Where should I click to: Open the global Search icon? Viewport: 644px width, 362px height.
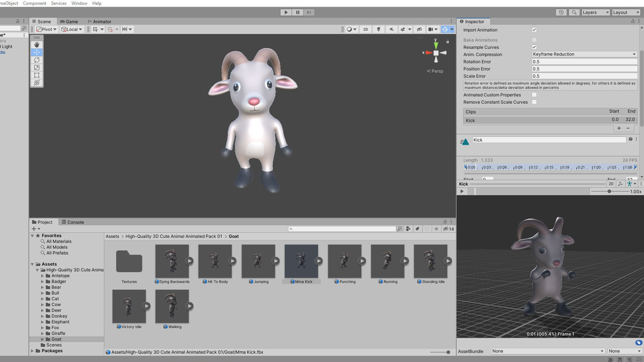click(574, 12)
